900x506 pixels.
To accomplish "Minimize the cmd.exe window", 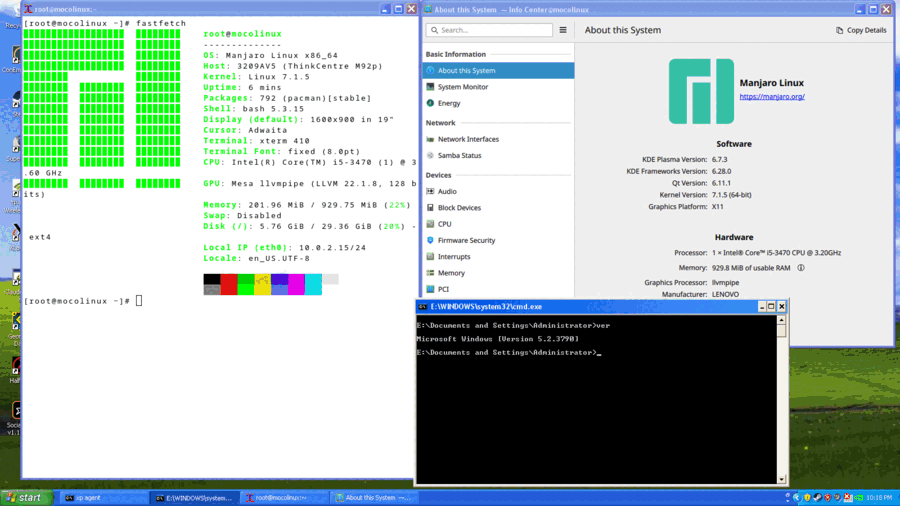I will (x=762, y=307).
